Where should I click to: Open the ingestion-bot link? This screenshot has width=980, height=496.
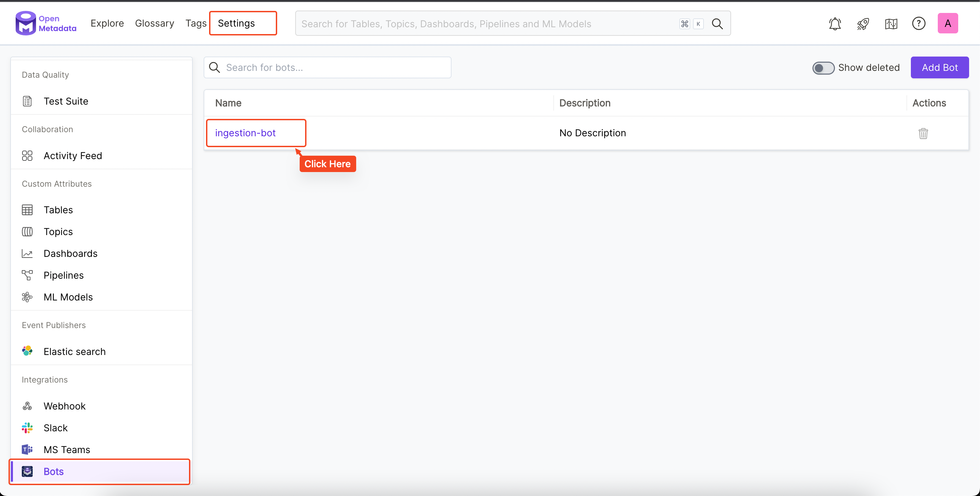point(246,133)
